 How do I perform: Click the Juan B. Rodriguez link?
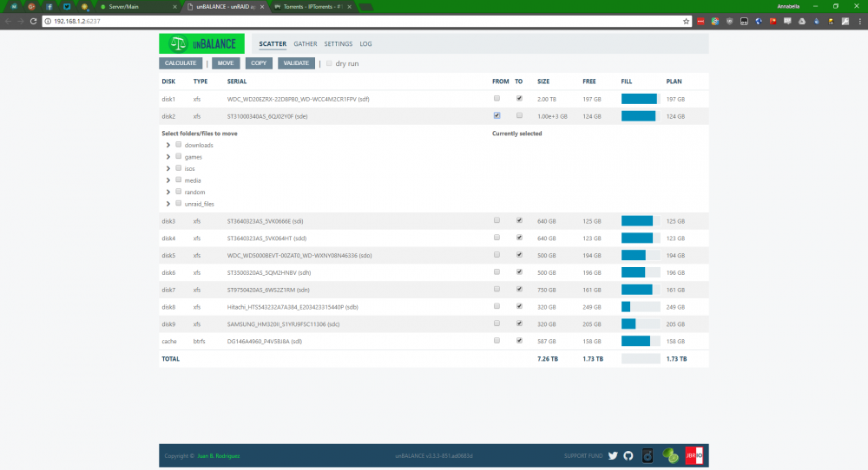219,456
